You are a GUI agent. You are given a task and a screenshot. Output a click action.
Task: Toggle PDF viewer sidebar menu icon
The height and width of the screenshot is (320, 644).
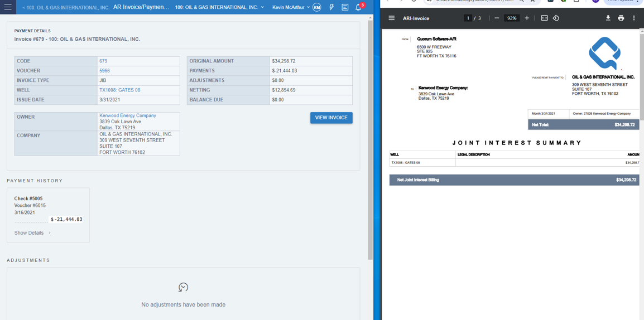391,18
